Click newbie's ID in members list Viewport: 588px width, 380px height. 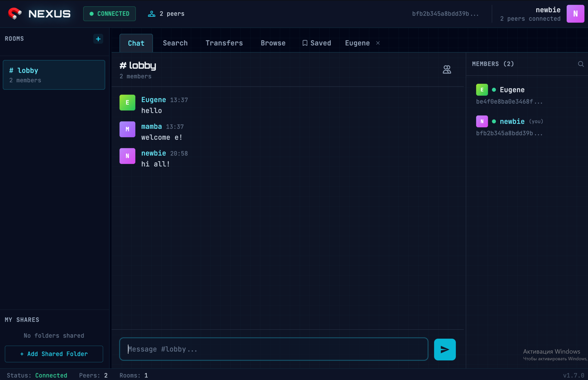pos(509,133)
